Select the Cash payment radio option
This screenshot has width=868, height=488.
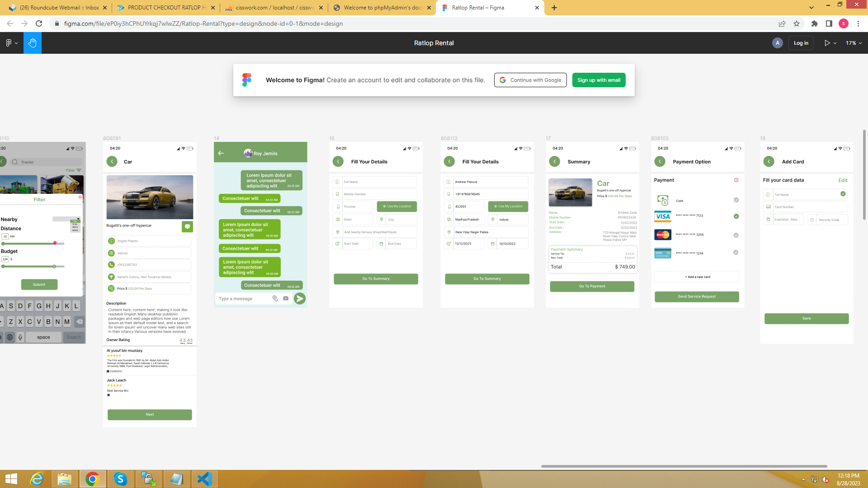(x=736, y=200)
